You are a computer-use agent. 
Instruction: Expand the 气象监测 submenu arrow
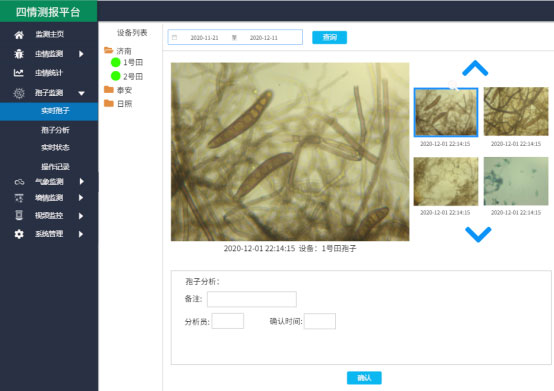pyautogui.click(x=81, y=182)
